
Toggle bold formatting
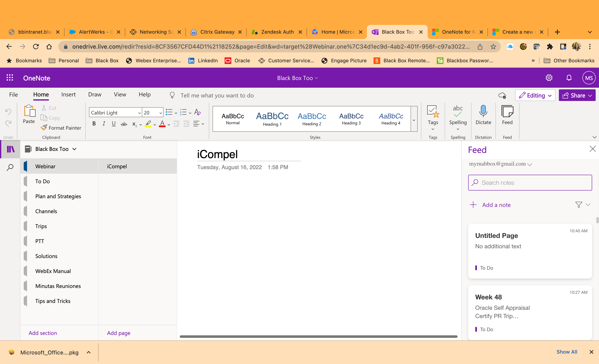point(94,124)
